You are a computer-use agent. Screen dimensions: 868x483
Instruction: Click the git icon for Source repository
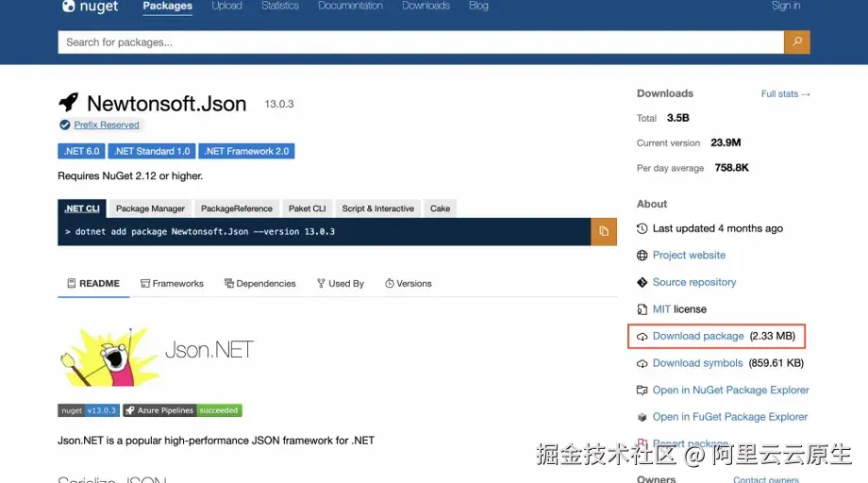[642, 282]
